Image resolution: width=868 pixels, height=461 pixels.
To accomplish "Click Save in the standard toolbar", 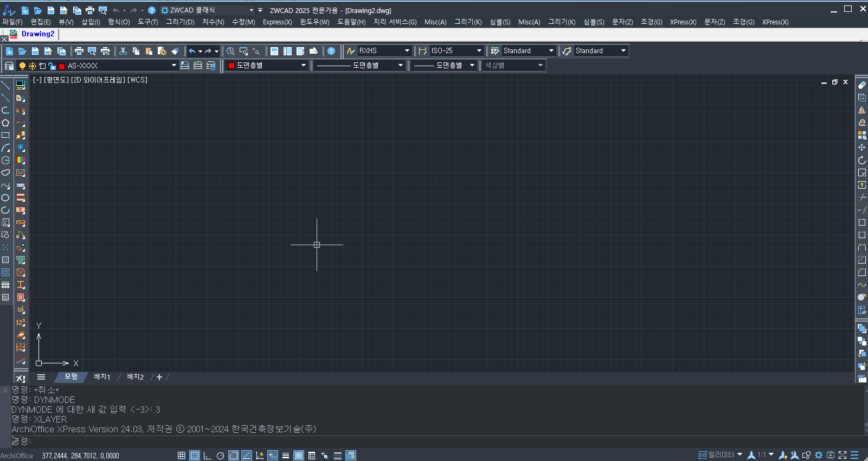I will click(x=35, y=51).
